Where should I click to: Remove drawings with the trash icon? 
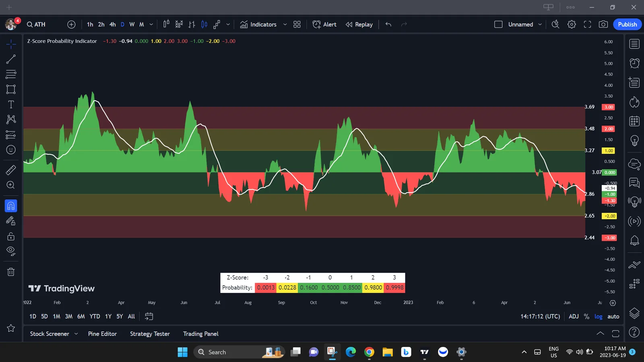tap(11, 272)
